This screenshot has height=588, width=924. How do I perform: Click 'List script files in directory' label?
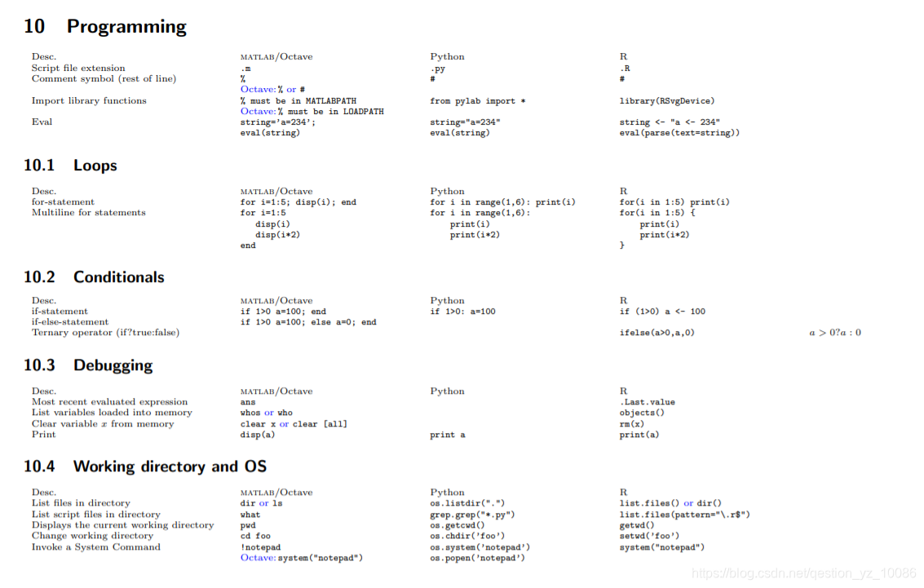coord(96,515)
